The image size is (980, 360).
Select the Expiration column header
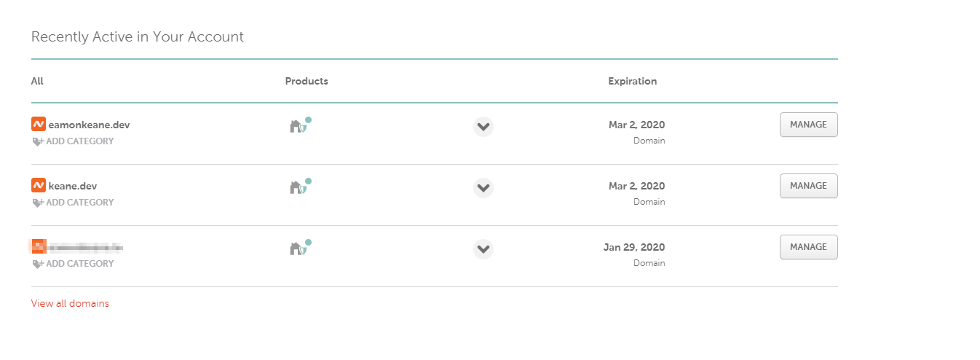click(x=633, y=81)
